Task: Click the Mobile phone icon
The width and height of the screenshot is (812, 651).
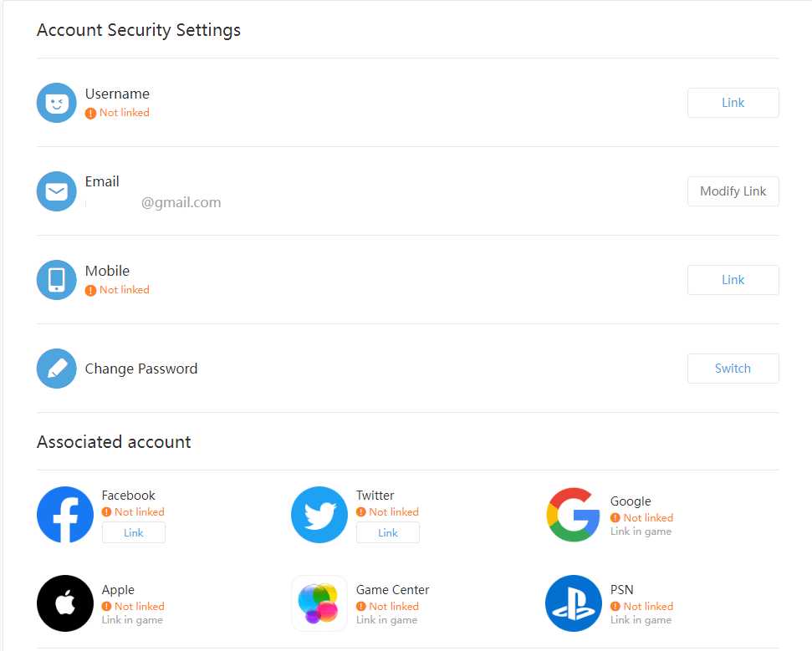Action: [56, 279]
